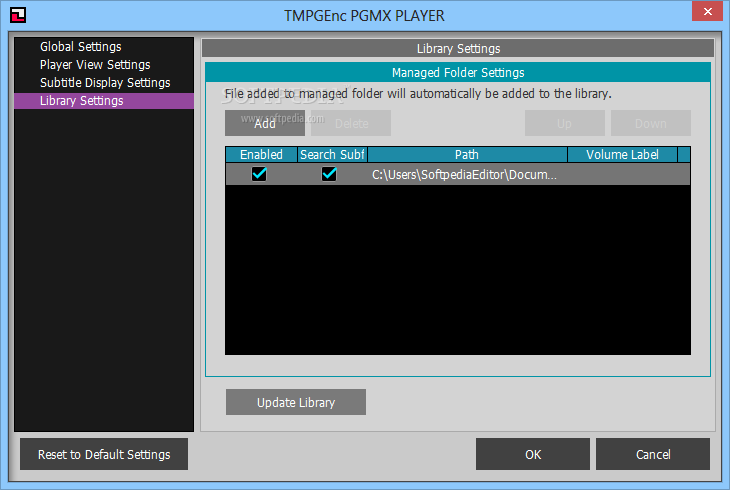Click the Enabled column header

coord(261,155)
